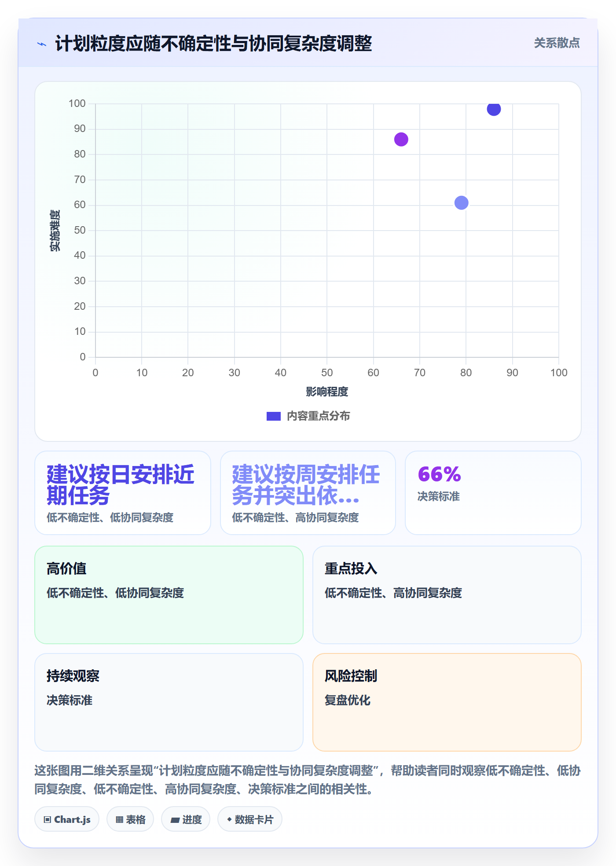
Task: Select the 持续观察 quadrant card
Action: (169, 702)
